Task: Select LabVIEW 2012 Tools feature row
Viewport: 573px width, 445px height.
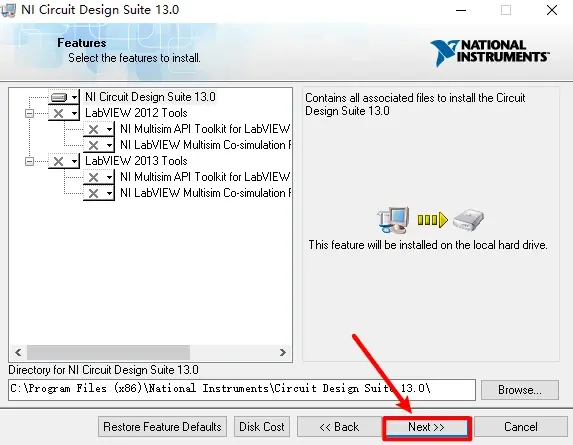Action: tap(136, 113)
